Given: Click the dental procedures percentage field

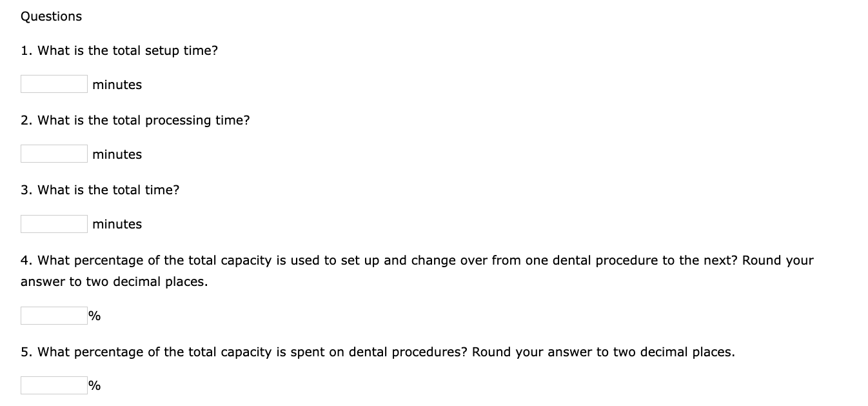Looking at the screenshot, I should [x=54, y=385].
